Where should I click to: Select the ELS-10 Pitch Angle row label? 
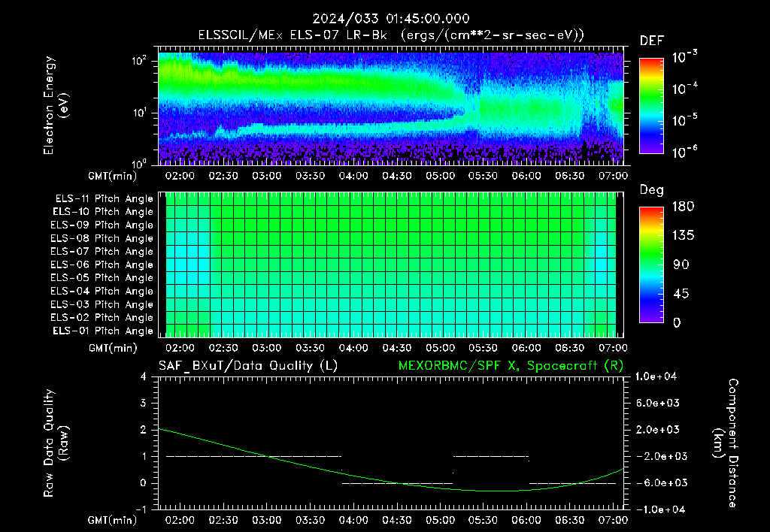point(103,212)
